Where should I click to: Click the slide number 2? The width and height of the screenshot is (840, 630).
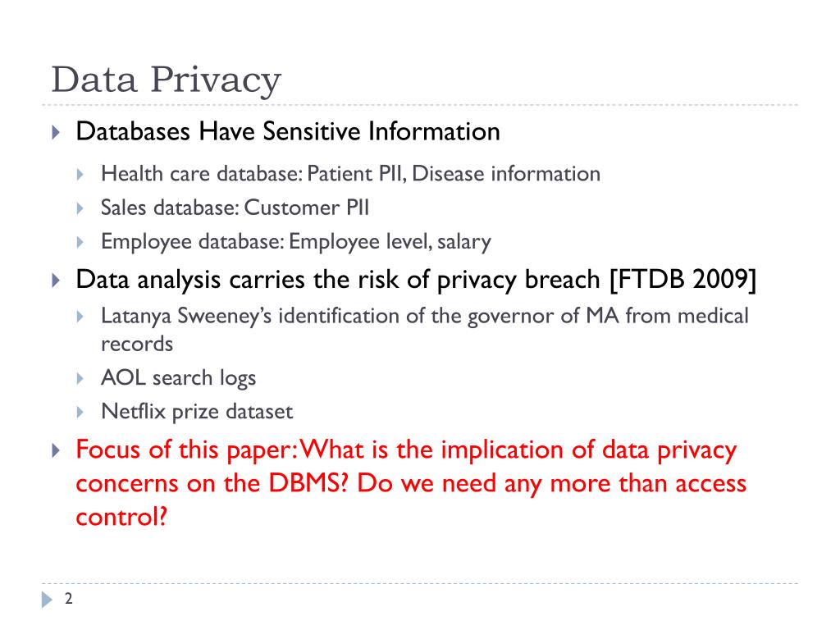(69, 598)
